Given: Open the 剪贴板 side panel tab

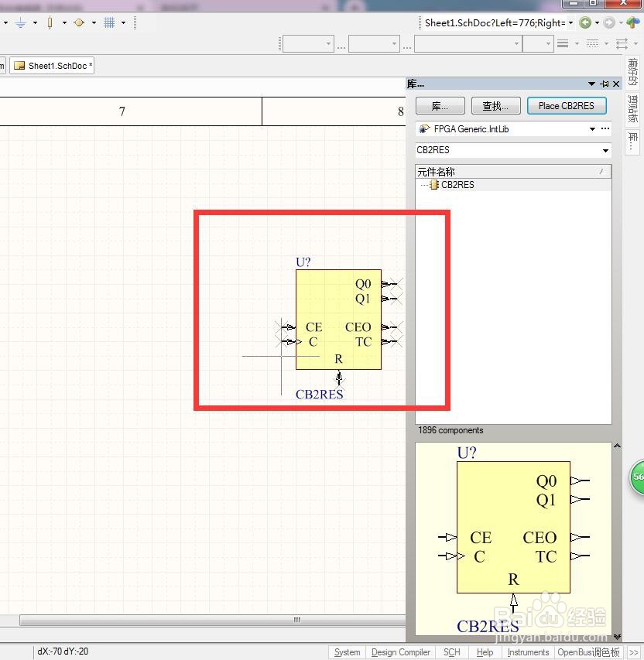Looking at the screenshot, I should (632, 108).
